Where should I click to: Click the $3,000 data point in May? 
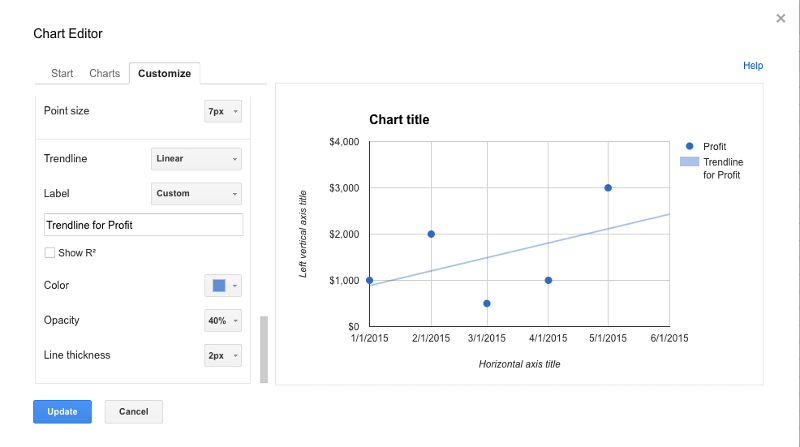(608, 188)
